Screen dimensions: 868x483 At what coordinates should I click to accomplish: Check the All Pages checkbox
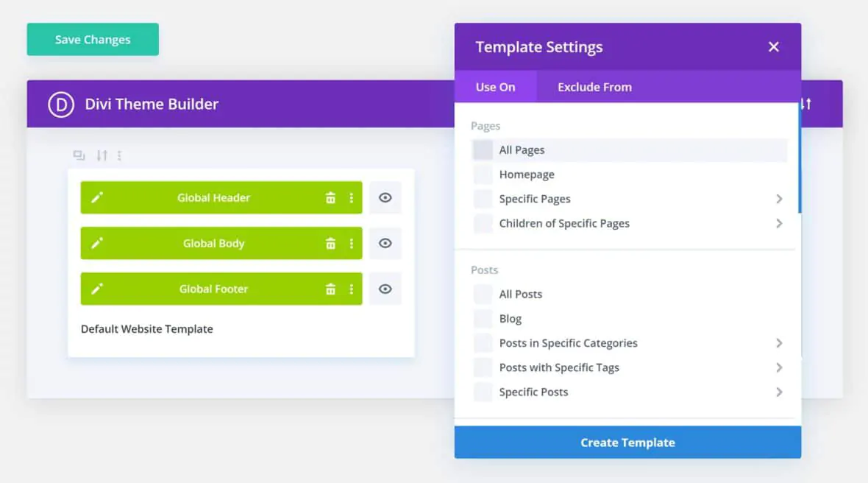coord(483,150)
